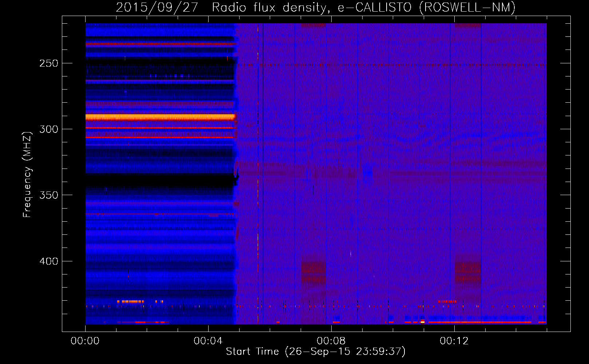
Task: Click the plot title "Radio flux density, e-CALLISTO (ROSWELL-NM)"
Action: pos(364,7)
